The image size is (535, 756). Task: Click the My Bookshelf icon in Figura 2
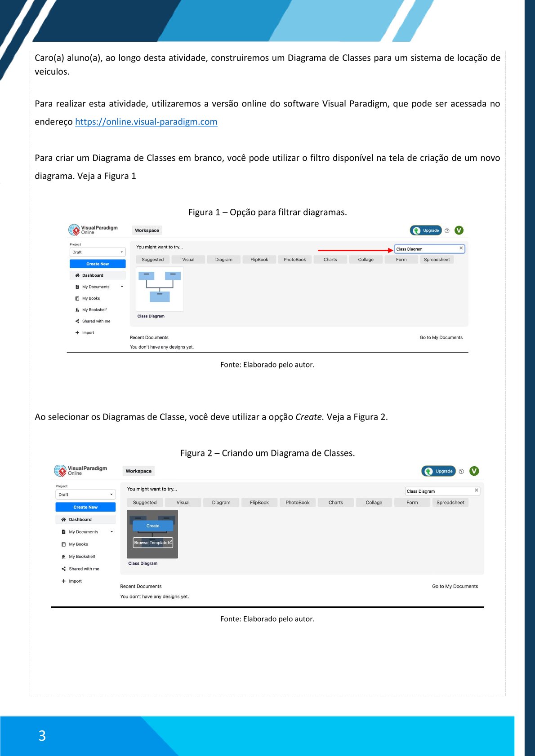point(63,557)
